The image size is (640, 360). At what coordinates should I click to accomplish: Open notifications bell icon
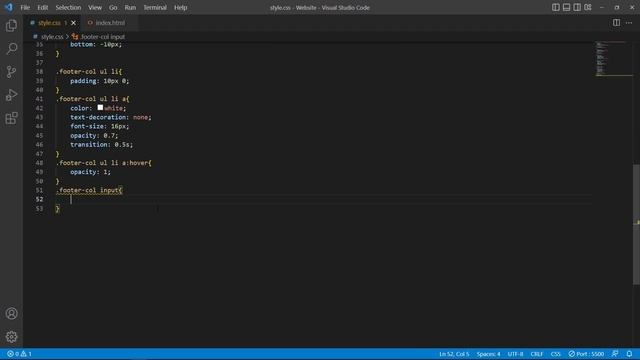pyautogui.click(x=629, y=354)
